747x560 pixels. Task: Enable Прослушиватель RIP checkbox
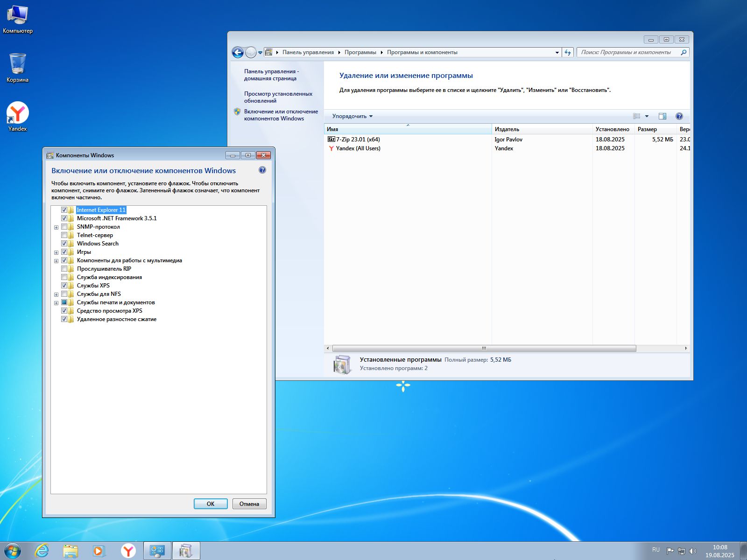coord(64,269)
